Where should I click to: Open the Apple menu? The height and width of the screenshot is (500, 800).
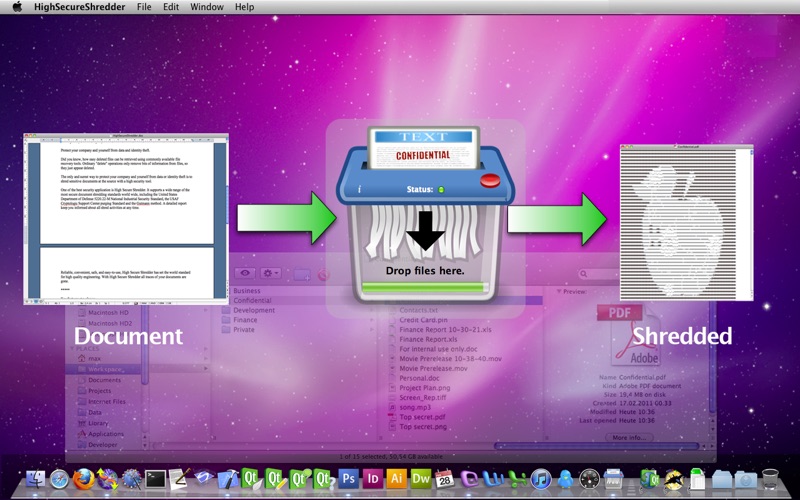[17, 7]
